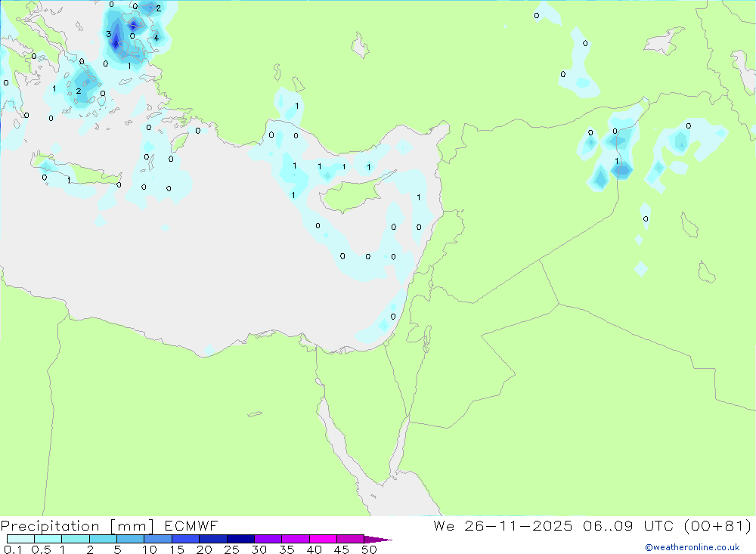756x554 pixels.
Task: Click legend scale label "25"
Action: pos(231,549)
